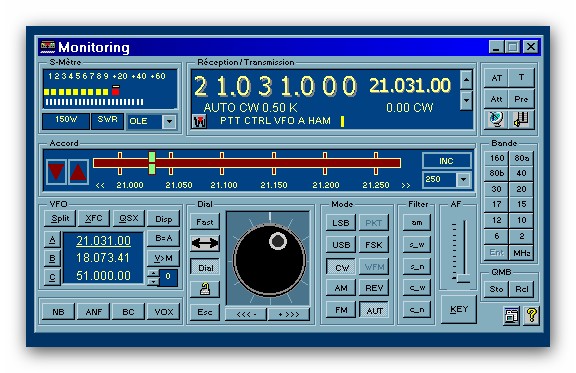Click the red up-arrow tuning icon
The width and height of the screenshot is (576, 373).
click(78, 172)
